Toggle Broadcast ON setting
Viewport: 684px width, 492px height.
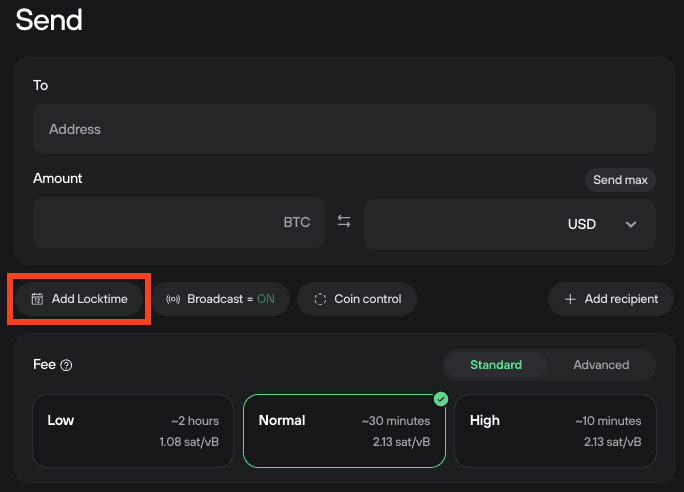[x=221, y=299]
